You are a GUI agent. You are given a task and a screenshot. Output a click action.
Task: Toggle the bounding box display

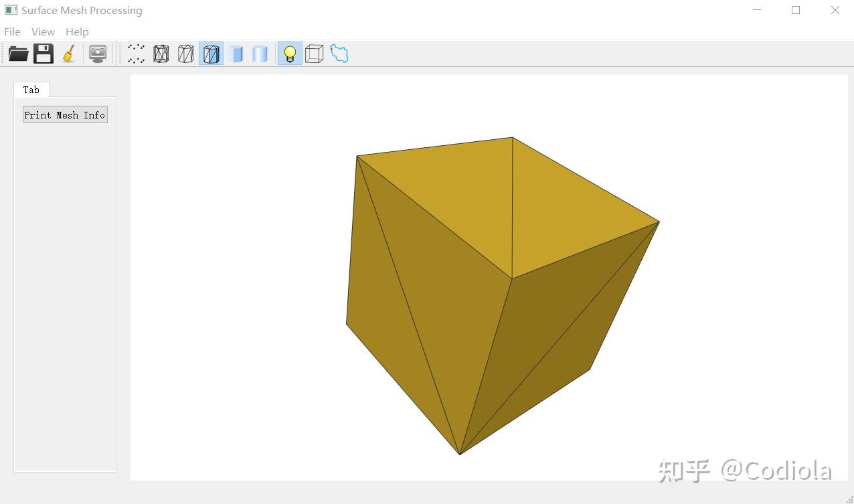(x=313, y=54)
